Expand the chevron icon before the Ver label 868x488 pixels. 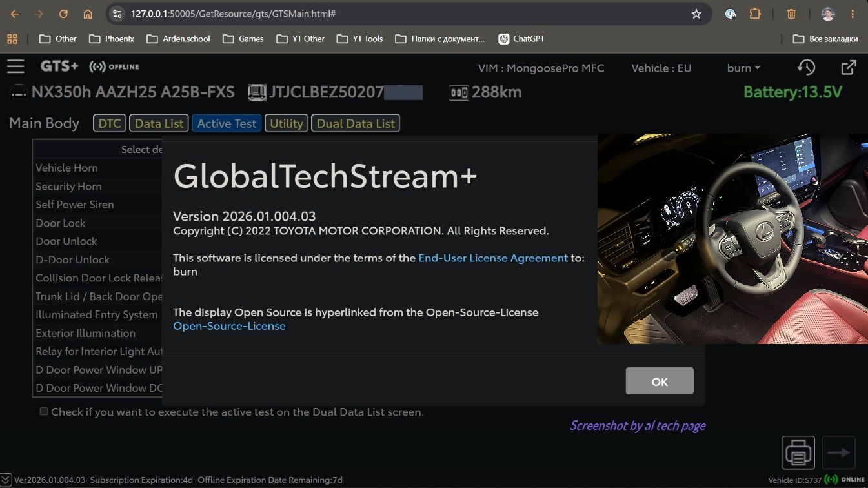pyautogui.click(x=6, y=480)
